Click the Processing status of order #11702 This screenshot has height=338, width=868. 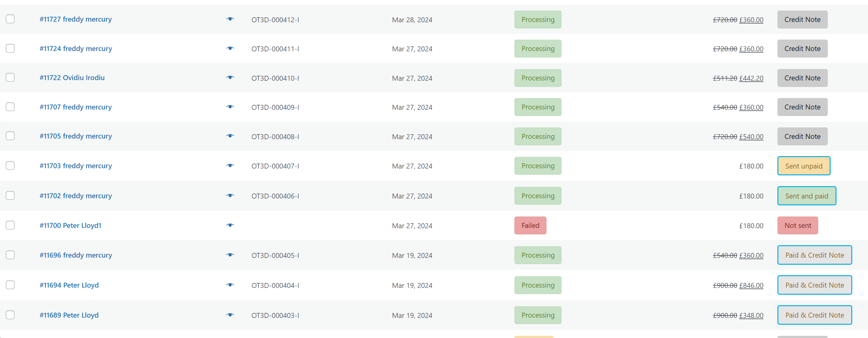pyautogui.click(x=538, y=196)
